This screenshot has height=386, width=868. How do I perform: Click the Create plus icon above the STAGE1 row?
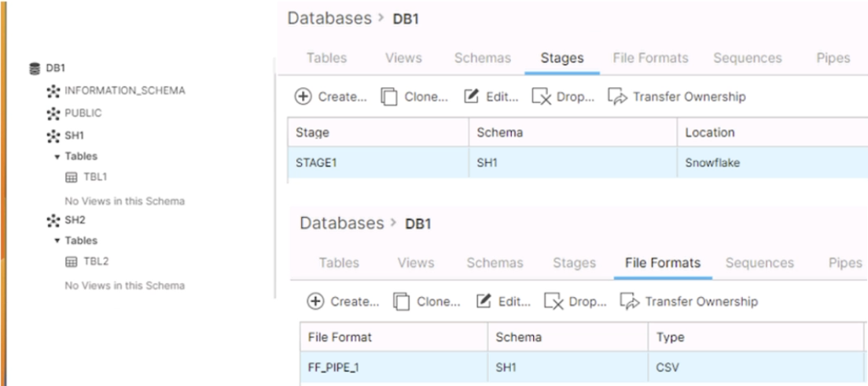pyautogui.click(x=303, y=97)
